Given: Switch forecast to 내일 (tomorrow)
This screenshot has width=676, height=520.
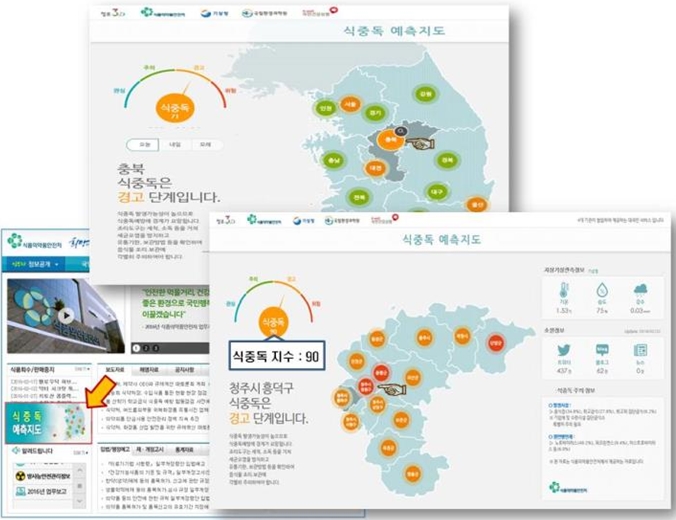Looking at the screenshot, I should (174, 143).
